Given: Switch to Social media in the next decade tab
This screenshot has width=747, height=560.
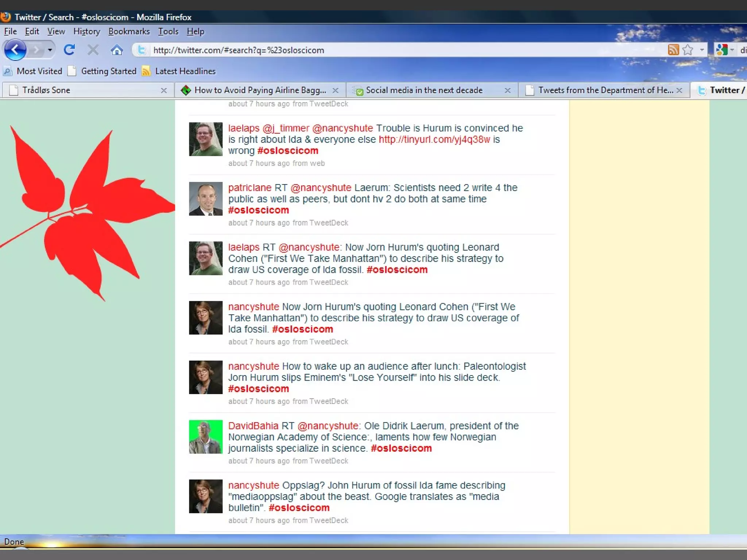Looking at the screenshot, I should tap(424, 90).
